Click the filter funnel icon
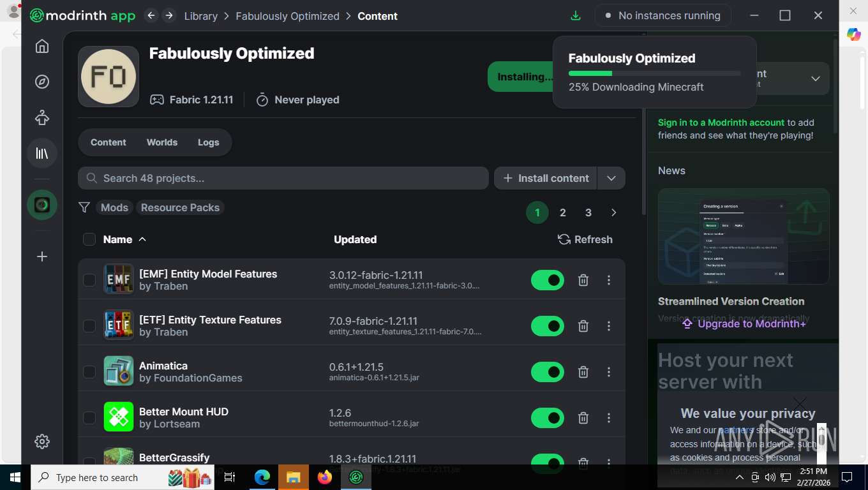This screenshot has height=490, width=868. tap(84, 207)
